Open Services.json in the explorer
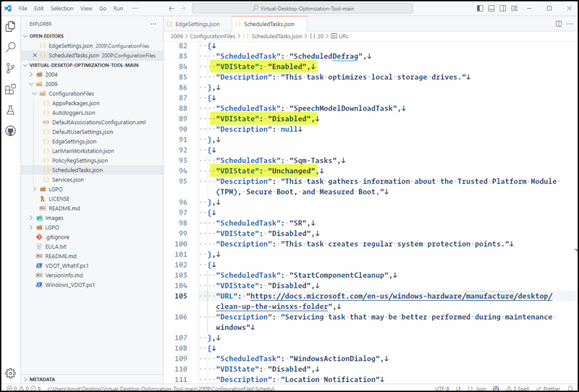This screenshot has height=392, width=579. [x=68, y=179]
